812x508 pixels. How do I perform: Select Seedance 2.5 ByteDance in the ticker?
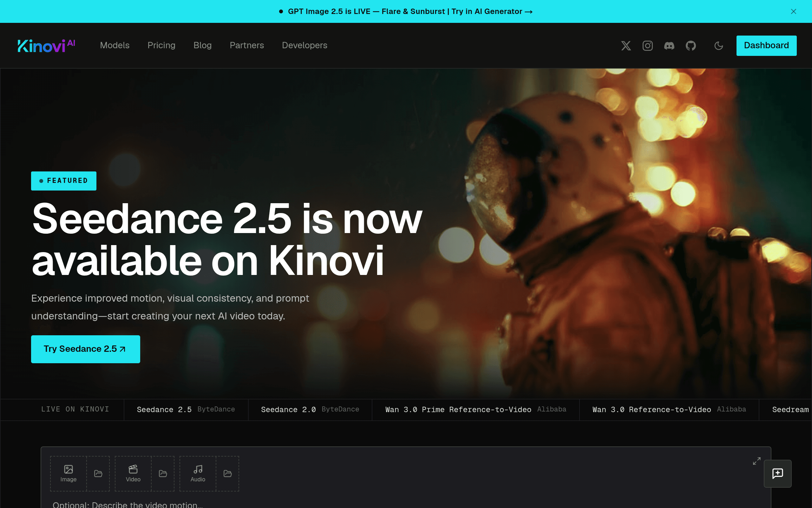click(x=186, y=410)
